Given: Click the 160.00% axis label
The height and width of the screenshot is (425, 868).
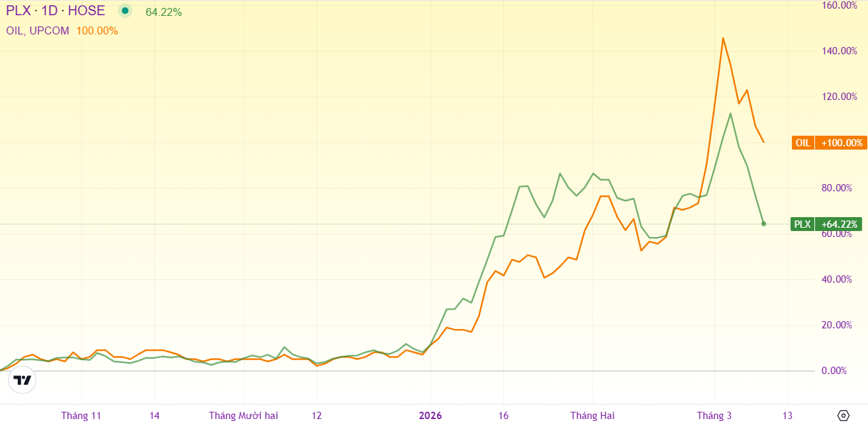Looking at the screenshot, I should tap(839, 5).
